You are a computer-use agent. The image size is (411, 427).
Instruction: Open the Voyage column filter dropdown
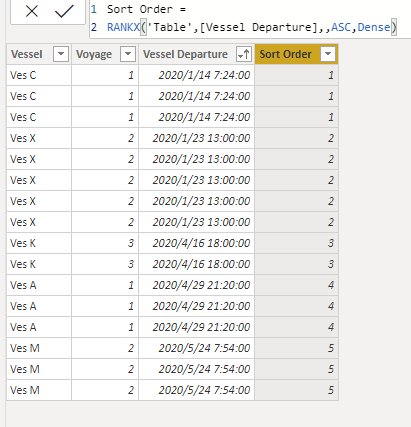point(128,54)
